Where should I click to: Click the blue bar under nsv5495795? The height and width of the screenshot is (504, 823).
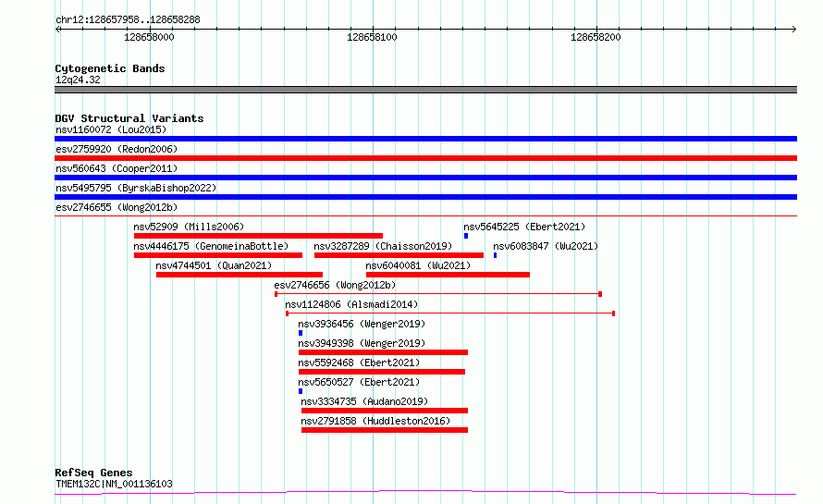tap(425, 197)
